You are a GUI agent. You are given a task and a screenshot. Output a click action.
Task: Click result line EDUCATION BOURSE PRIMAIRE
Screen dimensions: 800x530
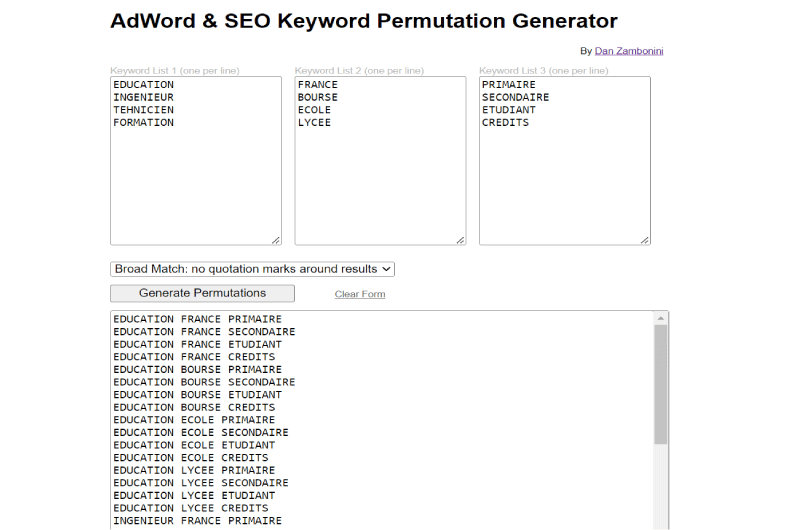[197, 370]
